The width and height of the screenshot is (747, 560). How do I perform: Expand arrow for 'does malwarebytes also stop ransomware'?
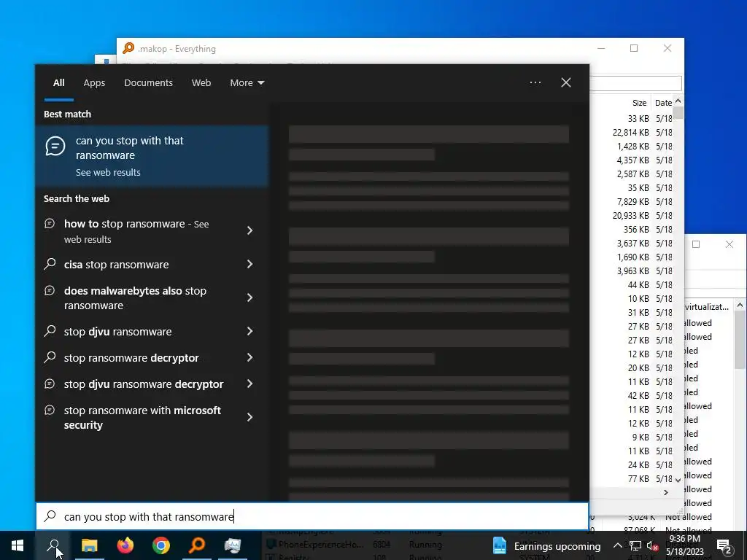[x=249, y=298]
